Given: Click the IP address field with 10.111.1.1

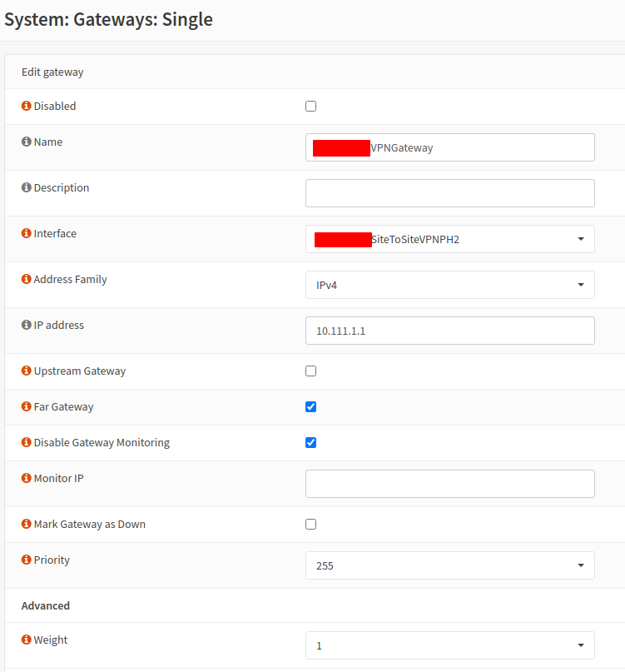Looking at the screenshot, I should point(449,331).
